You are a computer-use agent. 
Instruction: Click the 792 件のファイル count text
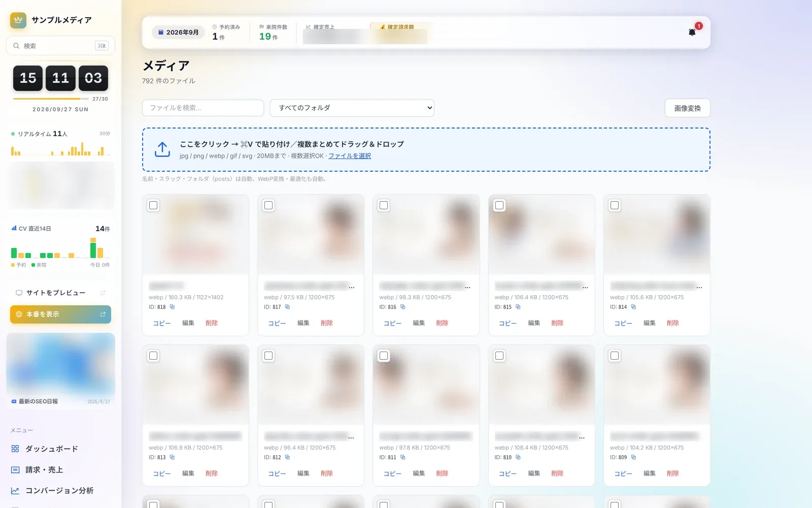pos(168,81)
